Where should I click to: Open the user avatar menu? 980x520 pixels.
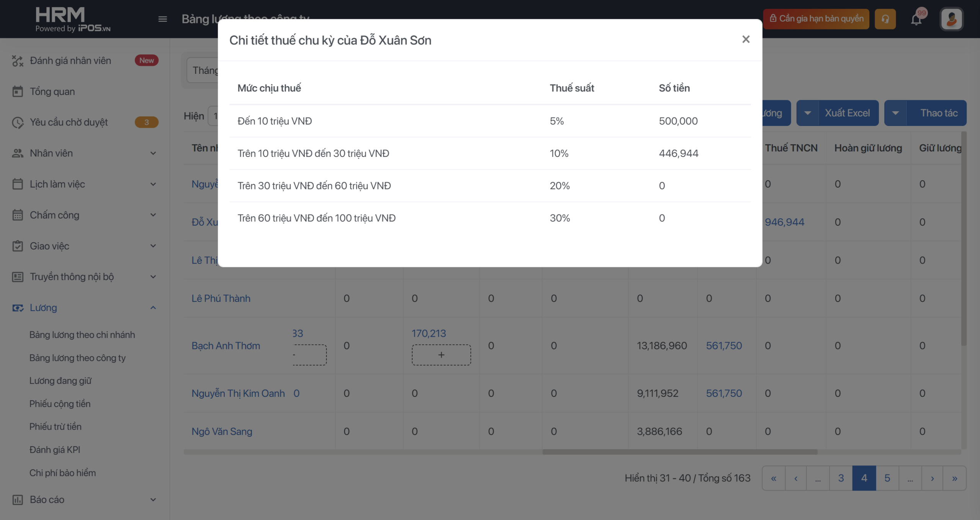(x=951, y=19)
